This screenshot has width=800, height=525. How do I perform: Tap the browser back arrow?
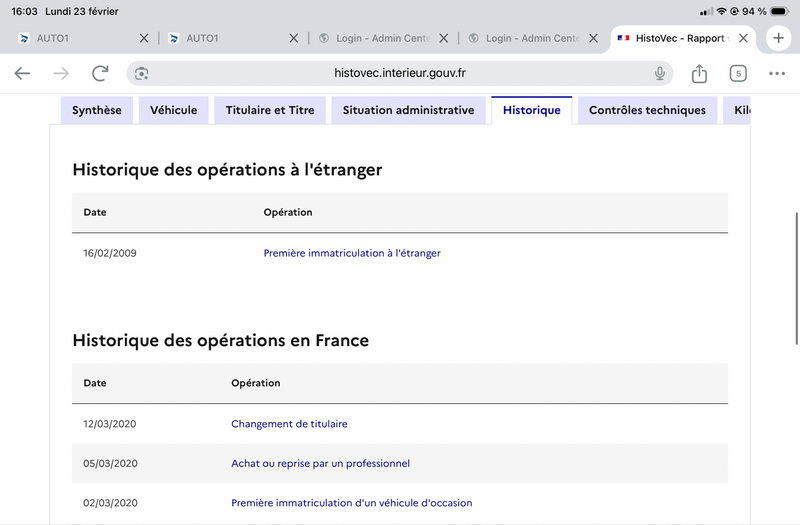click(22, 73)
